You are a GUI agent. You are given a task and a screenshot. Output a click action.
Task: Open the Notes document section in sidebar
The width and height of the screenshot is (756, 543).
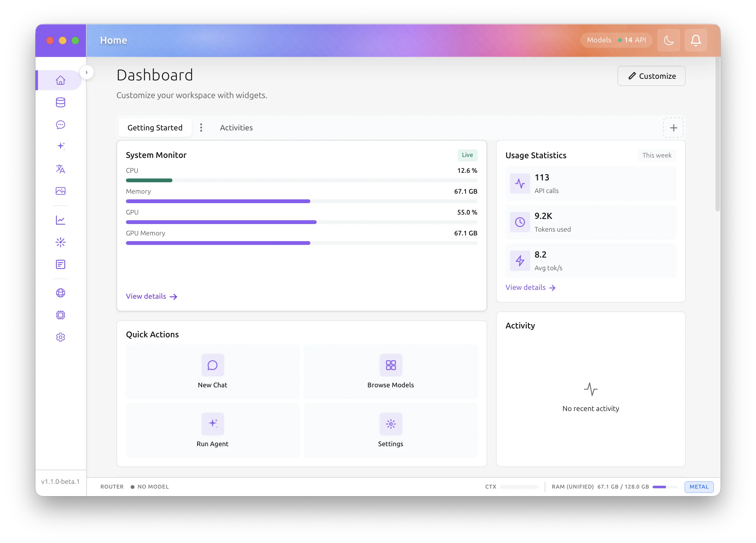[x=60, y=265]
